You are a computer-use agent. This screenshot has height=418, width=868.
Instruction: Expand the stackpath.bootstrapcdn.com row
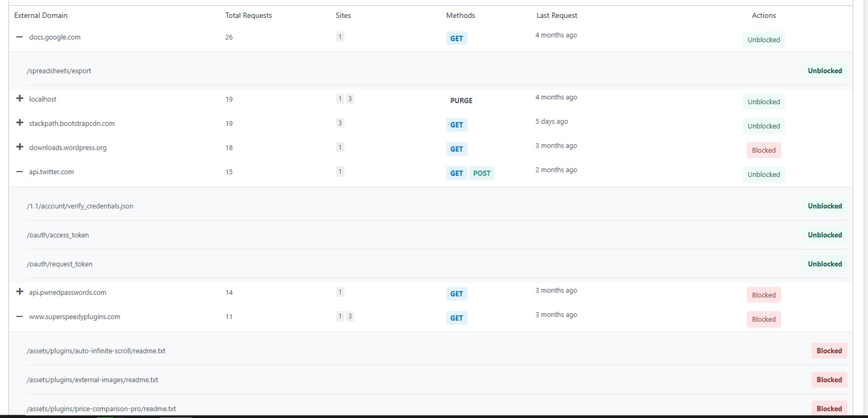pyautogui.click(x=20, y=123)
